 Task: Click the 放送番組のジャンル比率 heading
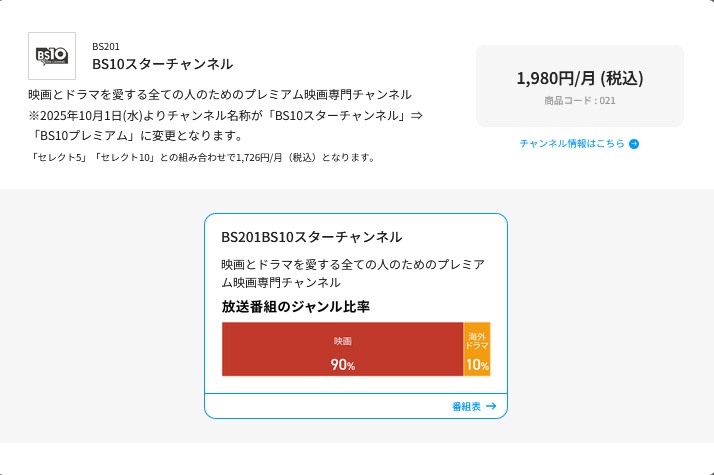coord(296,306)
